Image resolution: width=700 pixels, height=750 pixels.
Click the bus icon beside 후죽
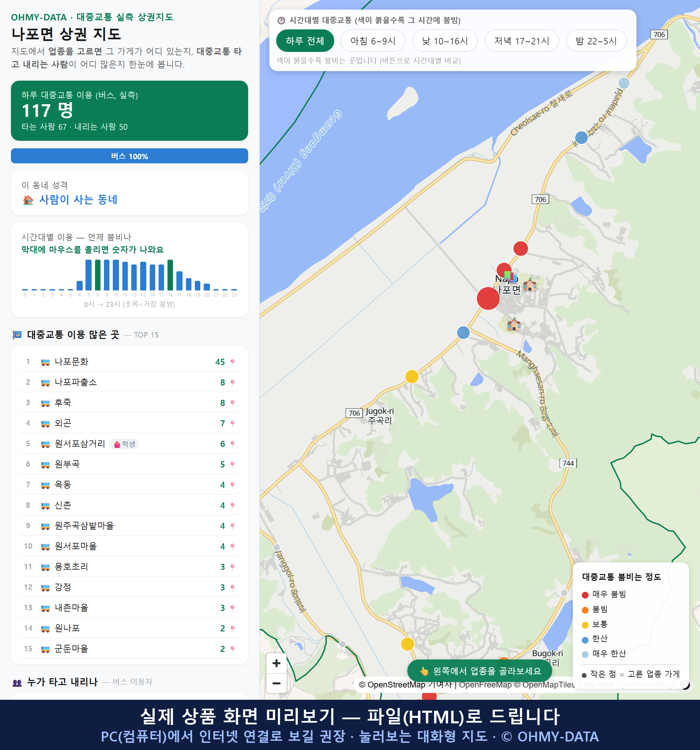(x=45, y=403)
